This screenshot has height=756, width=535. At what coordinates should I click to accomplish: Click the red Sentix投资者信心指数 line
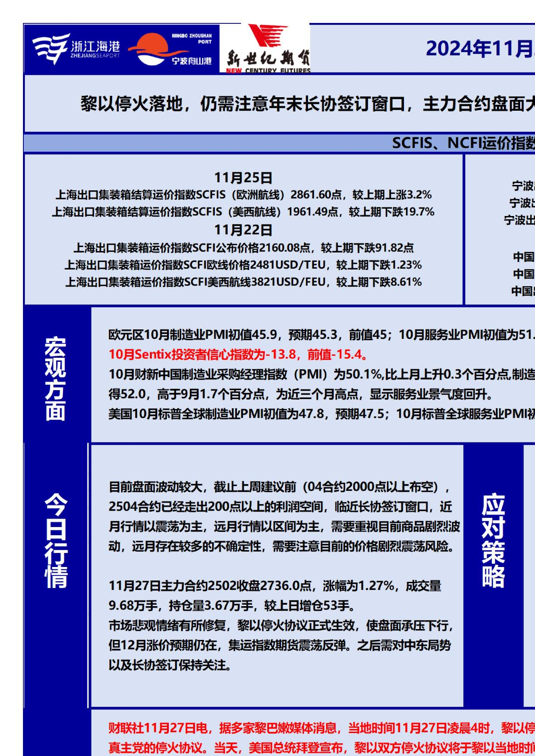tap(239, 355)
